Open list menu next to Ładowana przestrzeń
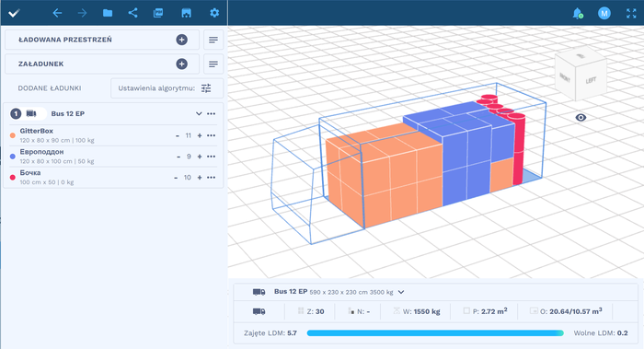Viewport: 644px width, 349px height. click(213, 40)
